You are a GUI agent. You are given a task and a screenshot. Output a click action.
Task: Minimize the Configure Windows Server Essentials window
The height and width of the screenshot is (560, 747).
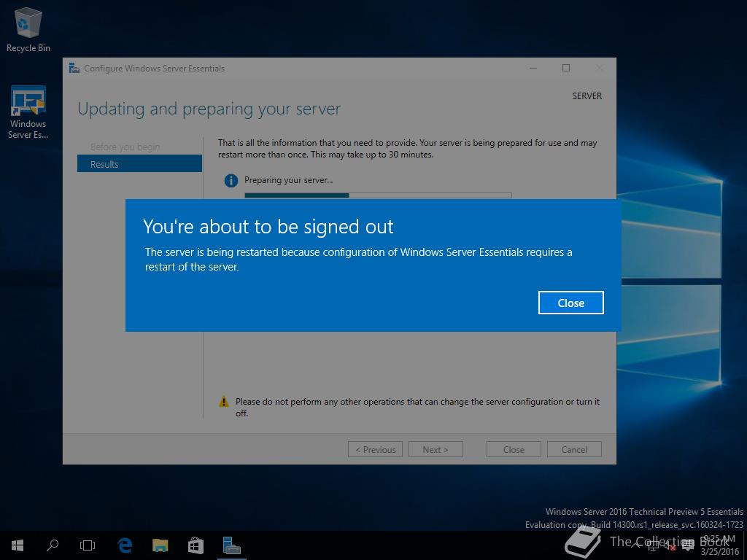533,68
